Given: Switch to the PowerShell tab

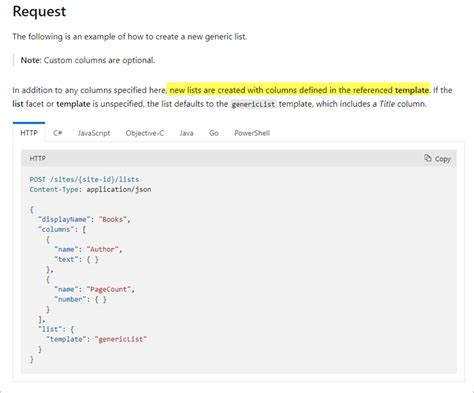Looking at the screenshot, I should point(252,133).
